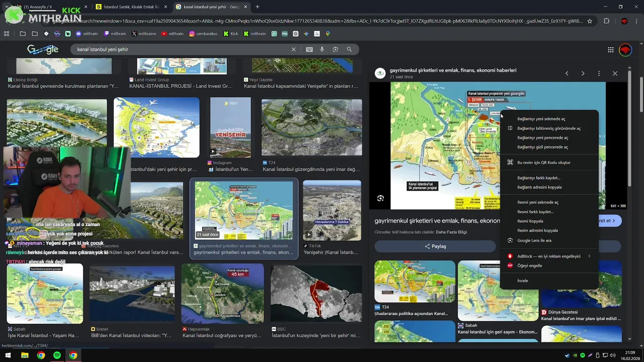Open the Instagram cemkarakoc bookmark

coord(204,34)
